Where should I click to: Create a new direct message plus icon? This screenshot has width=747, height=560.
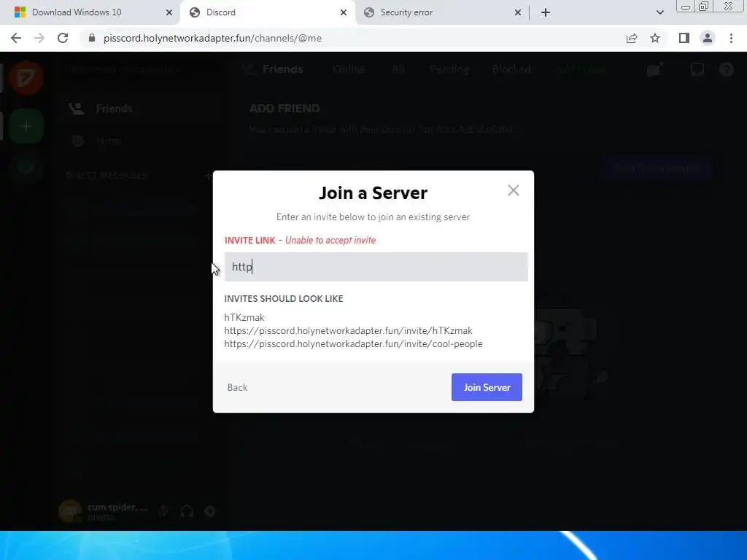tap(208, 175)
